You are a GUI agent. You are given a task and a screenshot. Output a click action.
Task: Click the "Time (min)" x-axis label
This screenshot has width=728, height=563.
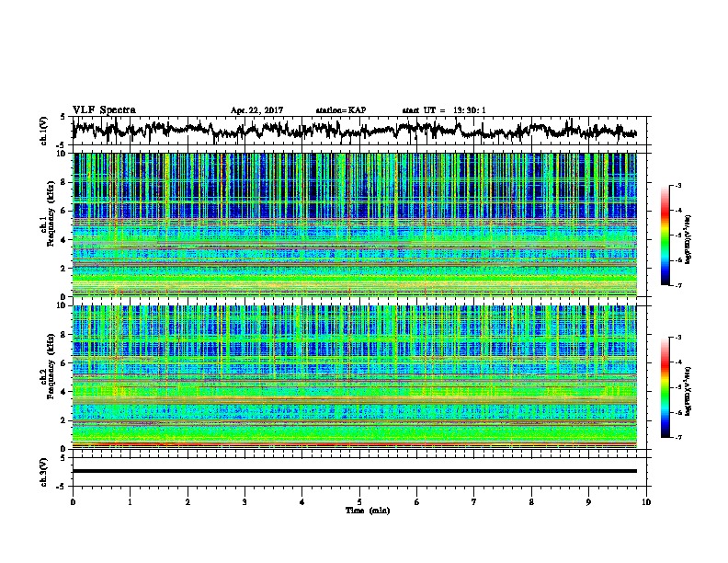click(368, 511)
